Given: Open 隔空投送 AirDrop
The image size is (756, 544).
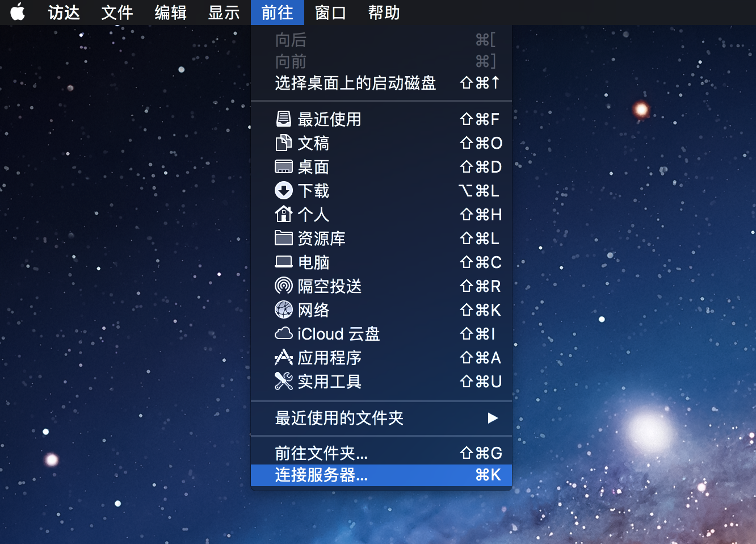Looking at the screenshot, I should point(381,286).
